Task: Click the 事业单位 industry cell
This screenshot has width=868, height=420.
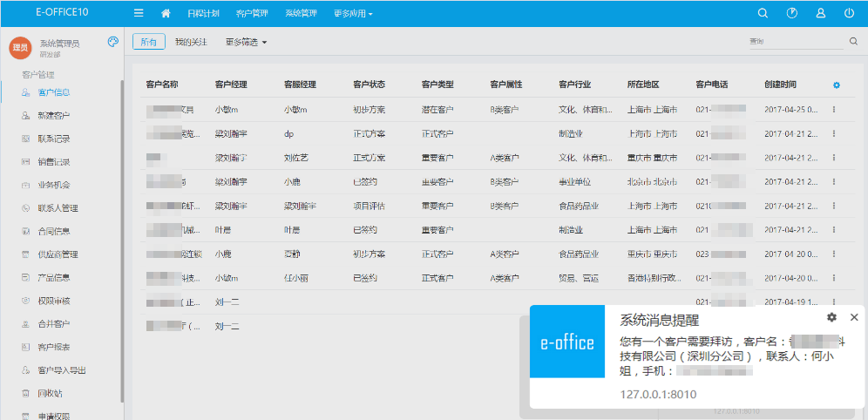Action: click(x=575, y=182)
